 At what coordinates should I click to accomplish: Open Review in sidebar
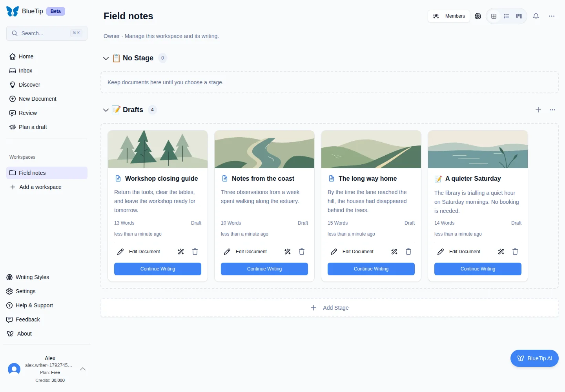(x=47, y=113)
